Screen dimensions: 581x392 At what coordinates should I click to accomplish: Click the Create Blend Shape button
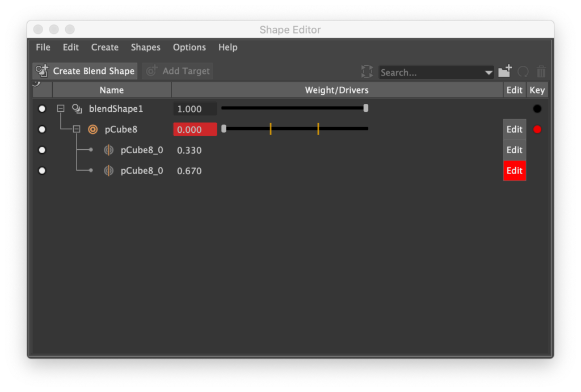[x=85, y=71]
